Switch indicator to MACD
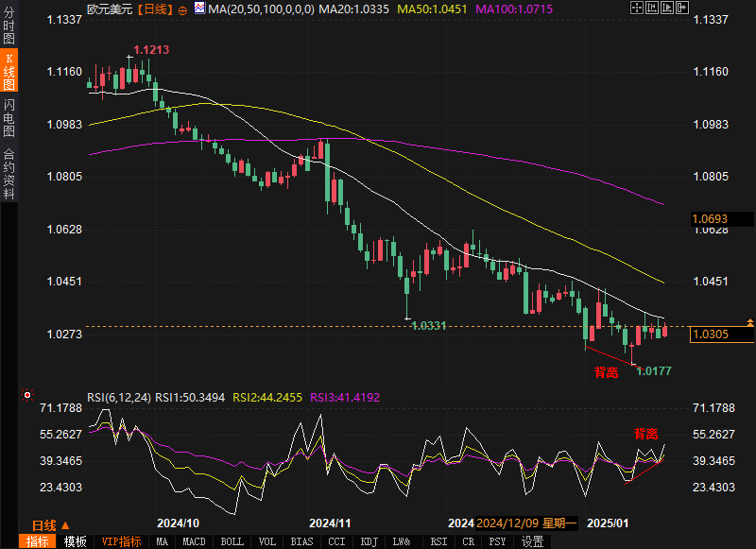Viewport: 756px width, 549px height. tap(194, 541)
